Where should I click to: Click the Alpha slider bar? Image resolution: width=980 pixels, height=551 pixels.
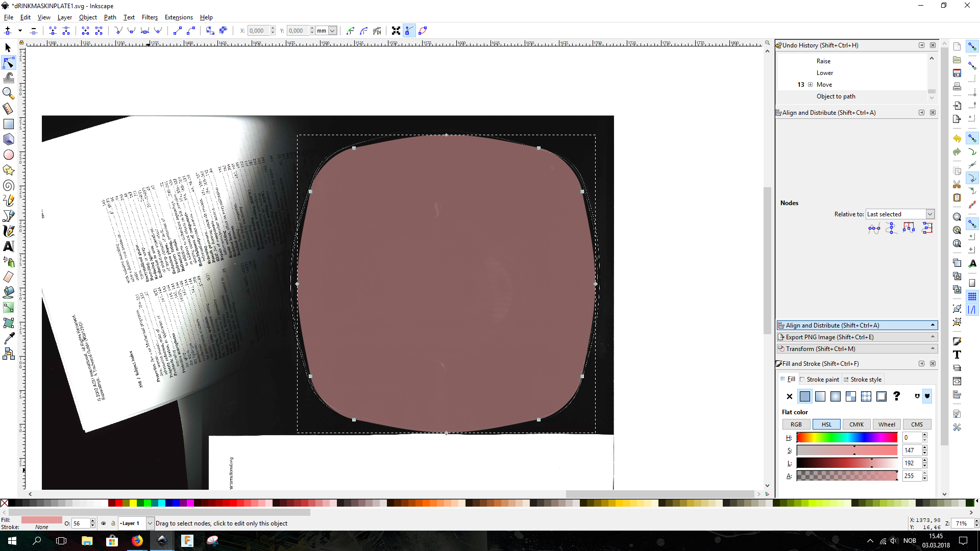pyautogui.click(x=847, y=476)
